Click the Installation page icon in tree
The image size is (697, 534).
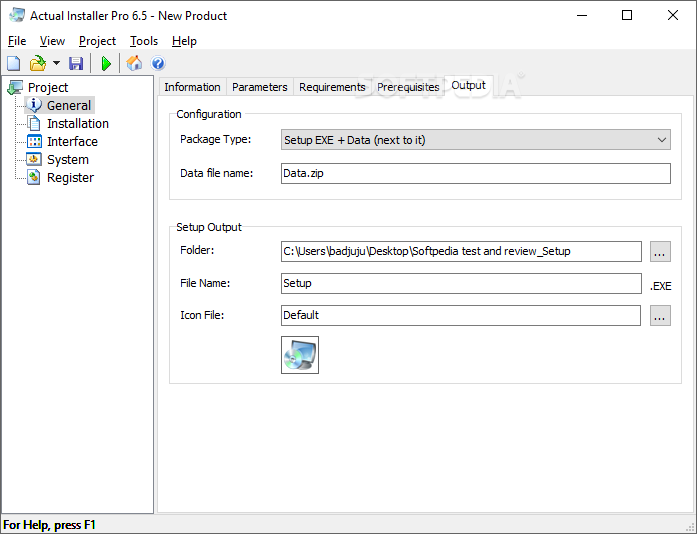(x=34, y=123)
